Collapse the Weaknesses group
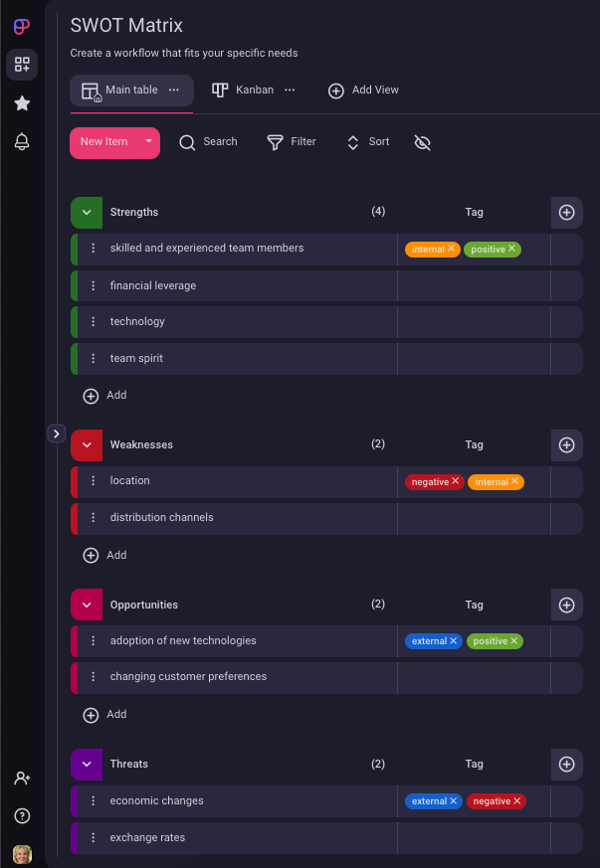The height and width of the screenshot is (868, 600). [87, 444]
